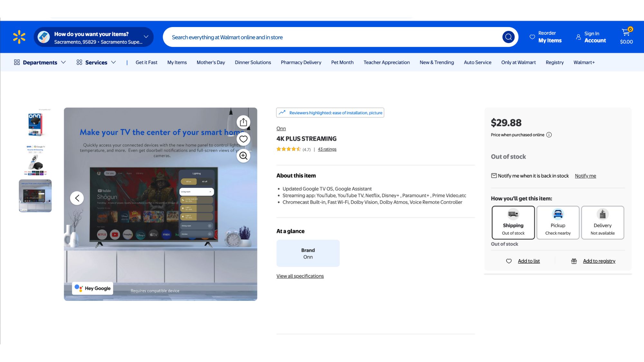Expand the location chooser chevron
This screenshot has height=362, width=644.
[x=146, y=37]
